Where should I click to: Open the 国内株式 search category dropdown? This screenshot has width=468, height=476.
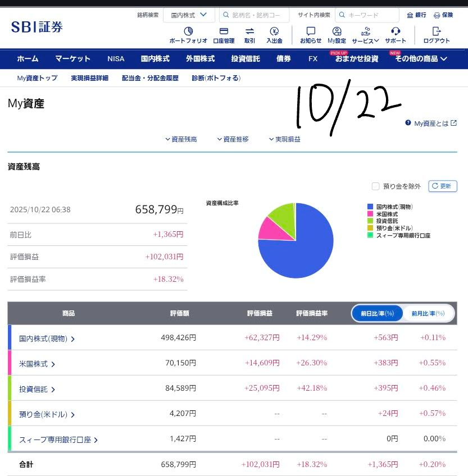tap(189, 15)
